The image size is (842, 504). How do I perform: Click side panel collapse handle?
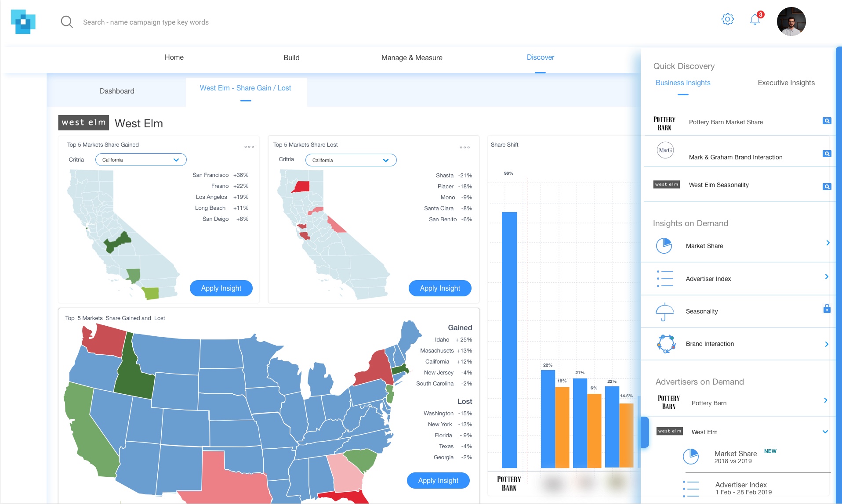tap(645, 432)
